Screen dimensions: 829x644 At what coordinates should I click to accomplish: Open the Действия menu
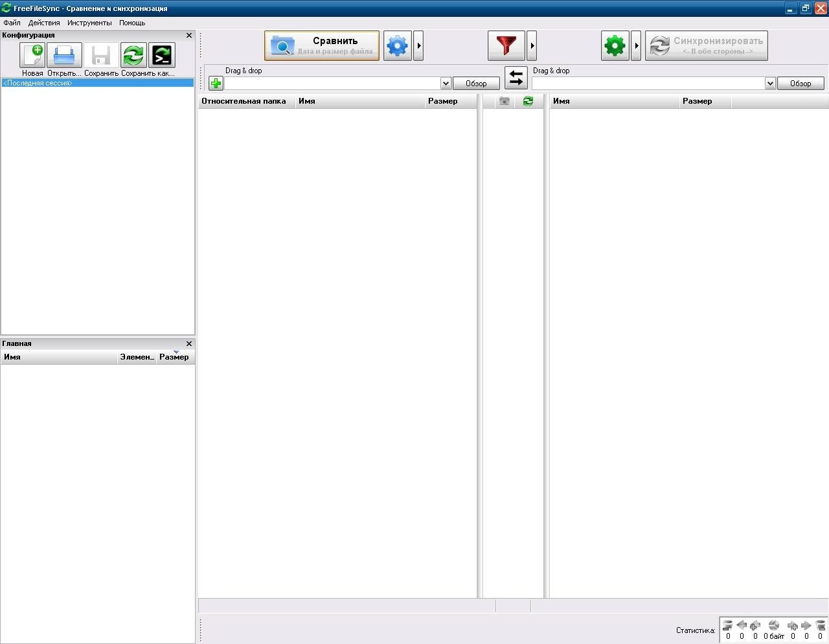pyautogui.click(x=44, y=23)
